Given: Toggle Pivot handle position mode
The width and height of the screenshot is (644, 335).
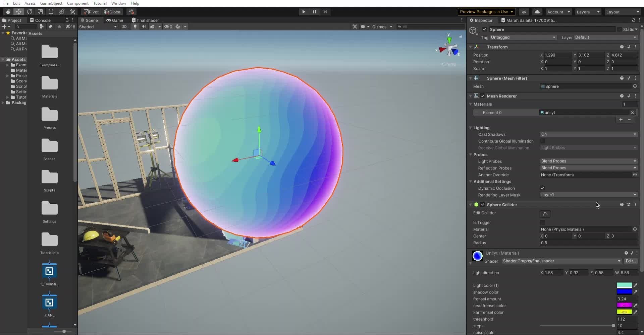Looking at the screenshot, I should click(x=91, y=12).
